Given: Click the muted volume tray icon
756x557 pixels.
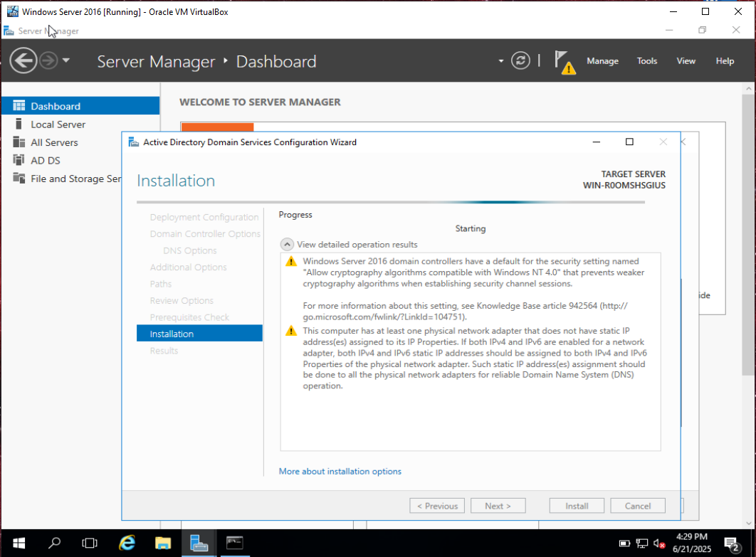Looking at the screenshot, I should [x=659, y=544].
